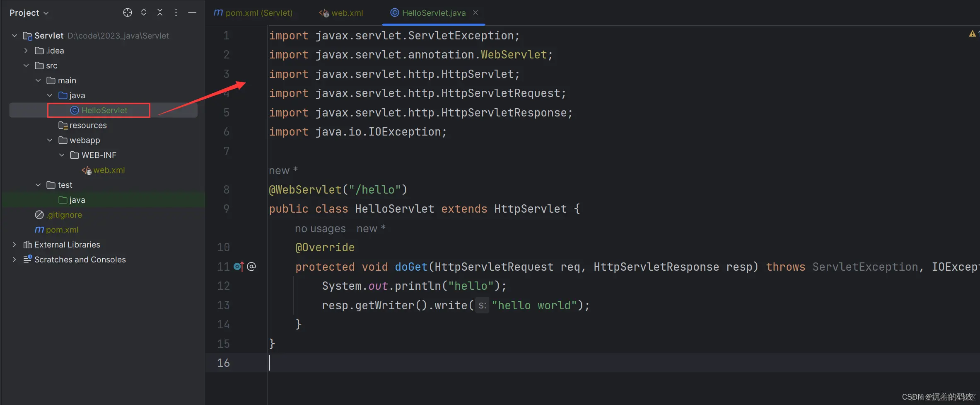Collapse the src folder

(x=26, y=65)
